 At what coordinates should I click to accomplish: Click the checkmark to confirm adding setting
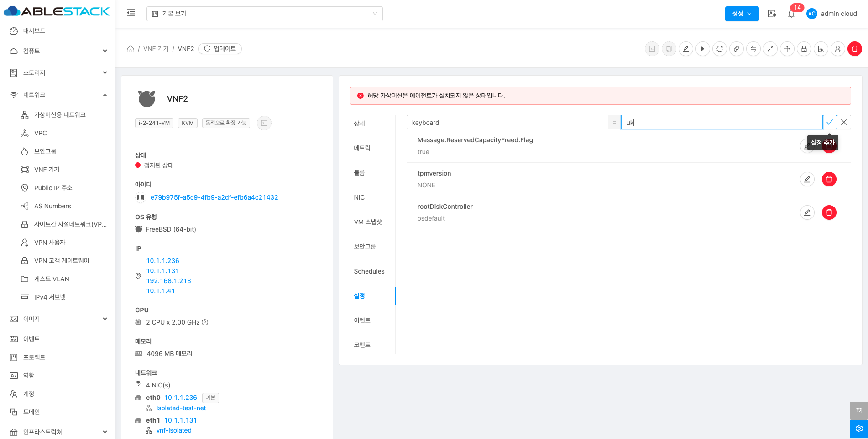click(829, 122)
